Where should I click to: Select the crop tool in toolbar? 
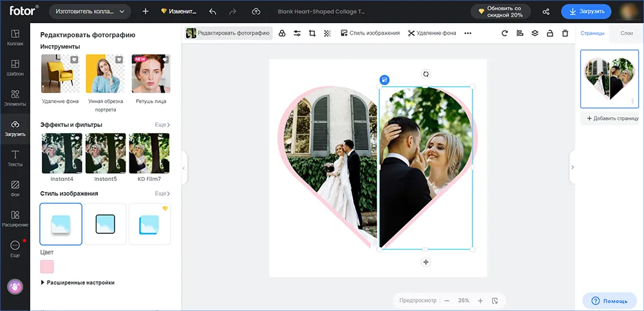coord(312,33)
